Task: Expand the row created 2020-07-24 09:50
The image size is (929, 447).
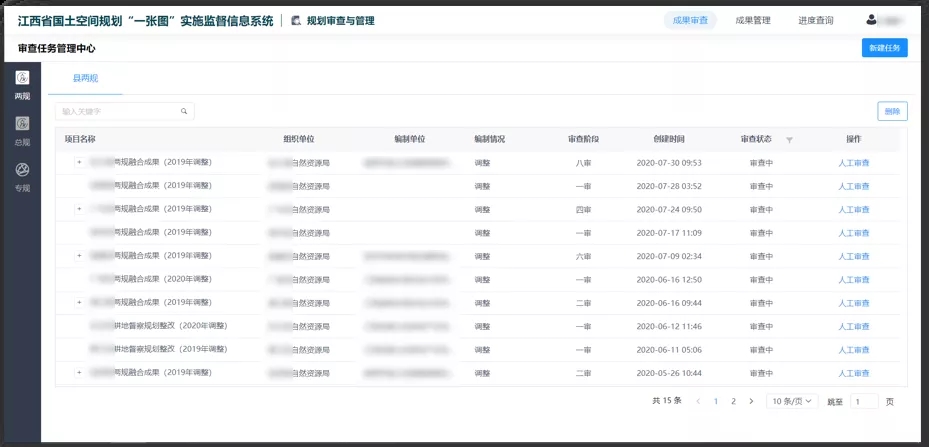Action: pyautogui.click(x=79, y=209)
